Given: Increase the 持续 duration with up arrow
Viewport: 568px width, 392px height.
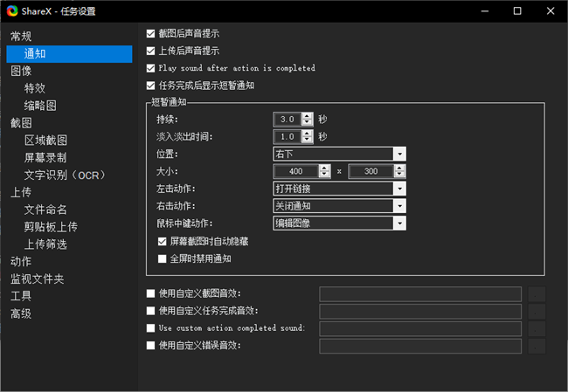Looking at the screenshot, I should point(307,115).
